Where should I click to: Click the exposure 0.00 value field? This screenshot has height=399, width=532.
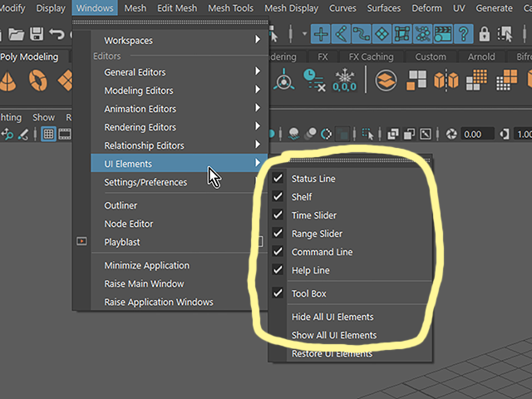(x=477, y=135)
